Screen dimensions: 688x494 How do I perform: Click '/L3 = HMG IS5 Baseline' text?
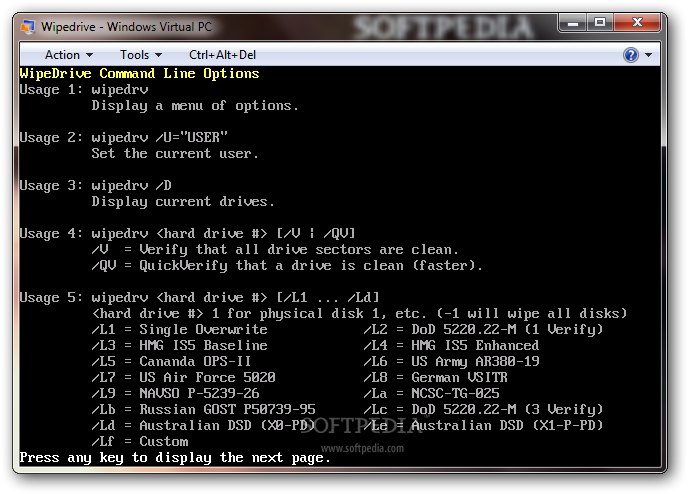pos(179,346)
